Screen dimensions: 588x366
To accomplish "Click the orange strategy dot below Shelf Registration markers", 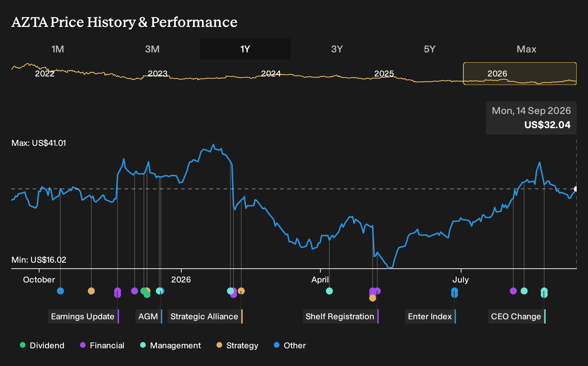I will point(373,298).
